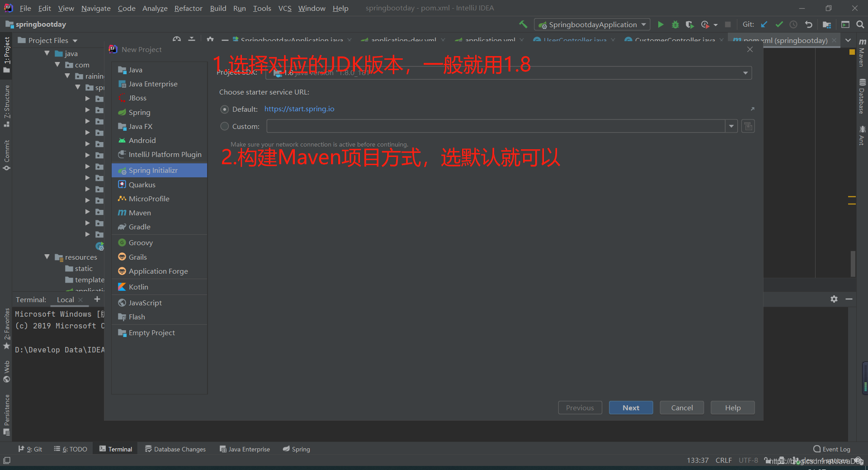Select Empty Project type
This screenshot has width=868, height=470.
159,332
